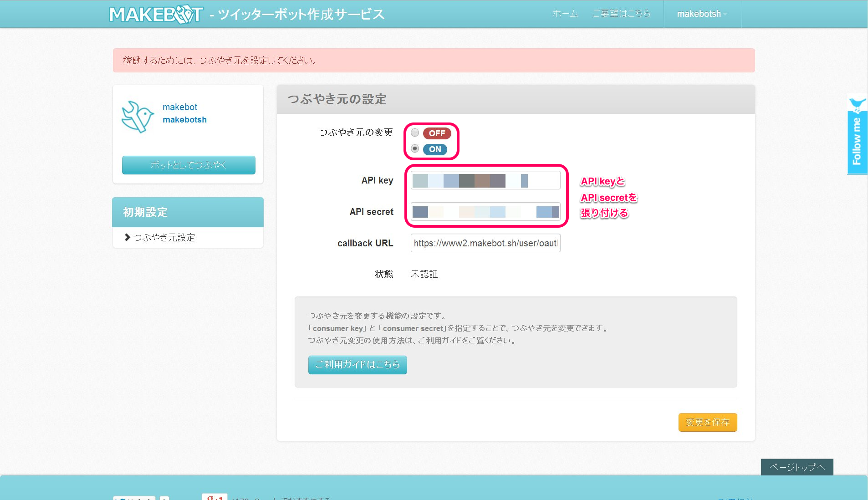Click the 未認証 status text

pyautogui.click(x=424, y=274)
